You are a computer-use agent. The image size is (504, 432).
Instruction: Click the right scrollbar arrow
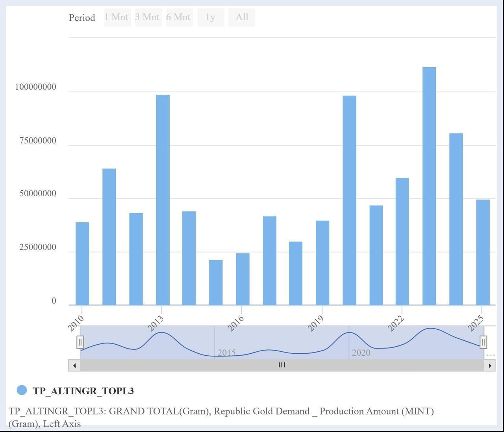coord(489,365)
